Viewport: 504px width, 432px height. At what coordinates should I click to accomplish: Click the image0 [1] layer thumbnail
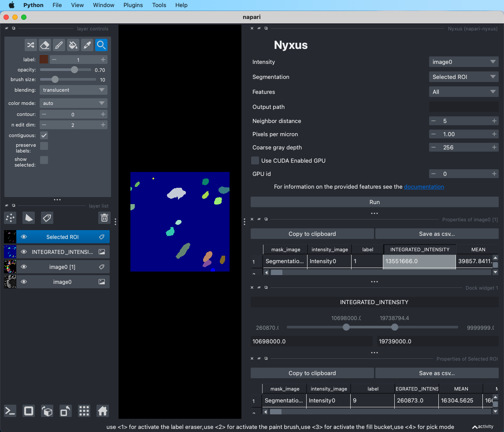pos(10,267)
